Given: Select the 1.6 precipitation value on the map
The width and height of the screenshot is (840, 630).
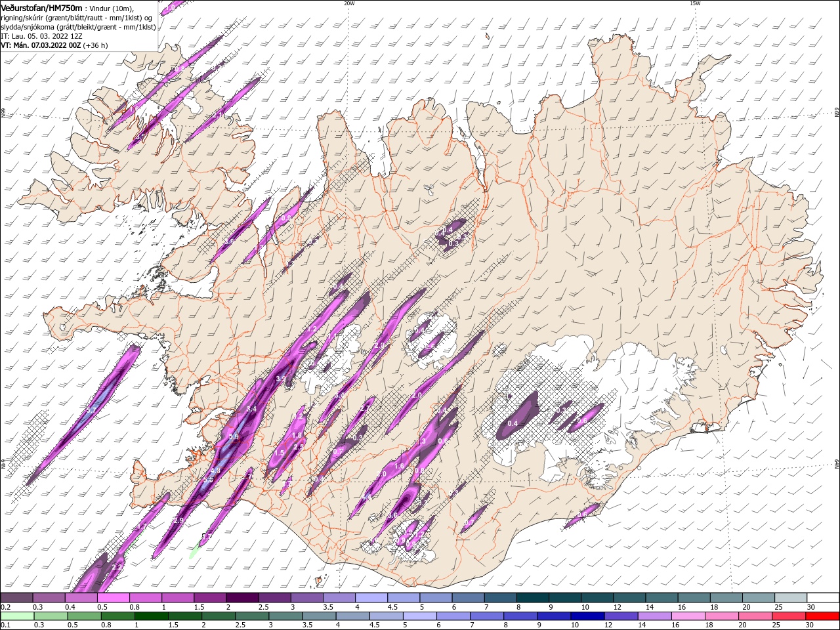Looking at the screenshot, I should click(x=399, y=466).
